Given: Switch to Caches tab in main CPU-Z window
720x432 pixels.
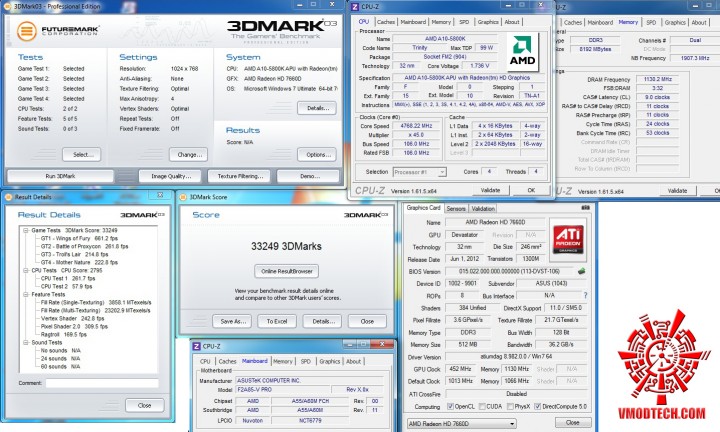Looking at the screenshot, I should click(x=386, y=22).
